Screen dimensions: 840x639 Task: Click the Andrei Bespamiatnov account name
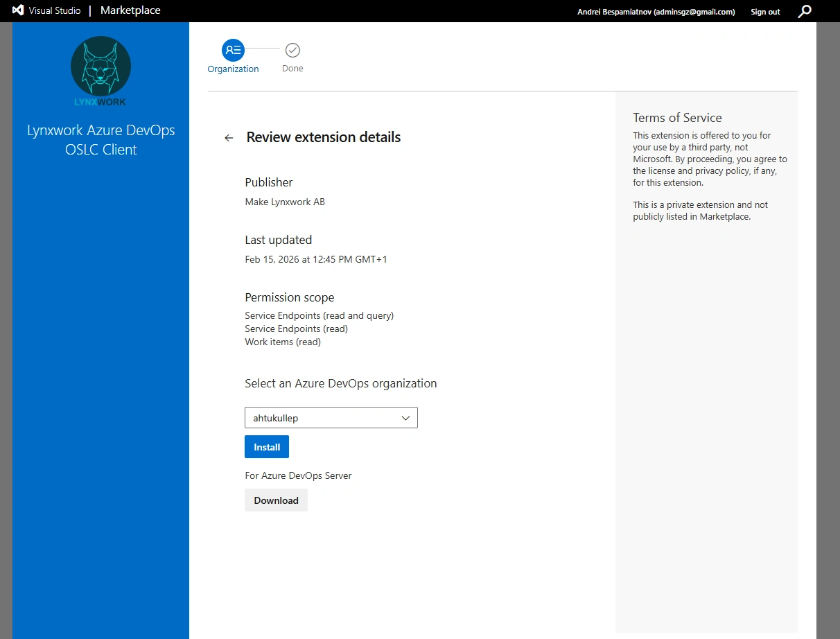click(x=656, y=12)
